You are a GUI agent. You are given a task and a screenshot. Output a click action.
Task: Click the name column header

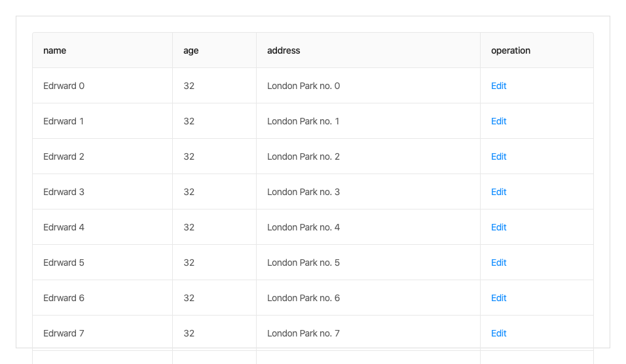55,50
